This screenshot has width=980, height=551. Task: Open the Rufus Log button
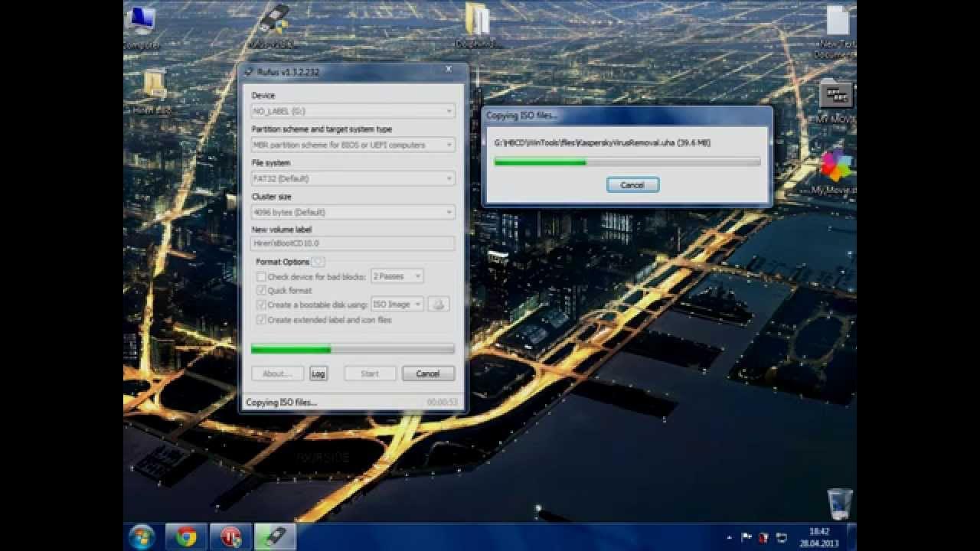tap(318, 373)
